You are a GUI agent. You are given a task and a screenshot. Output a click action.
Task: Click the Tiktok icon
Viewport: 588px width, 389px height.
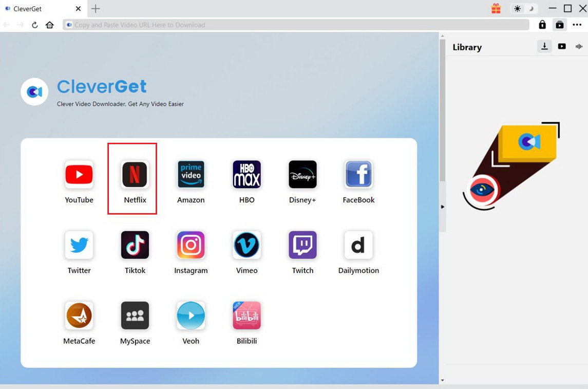pos(135,245)
